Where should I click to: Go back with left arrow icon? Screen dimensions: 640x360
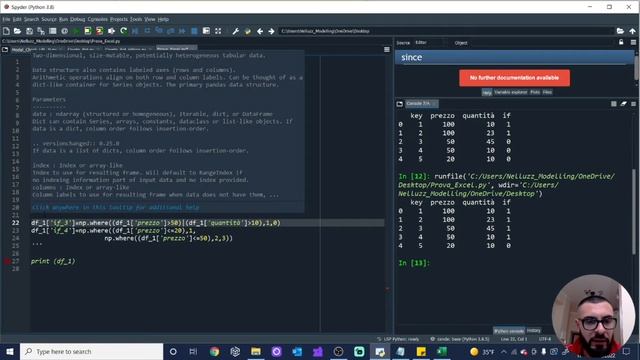click(260, 31)
